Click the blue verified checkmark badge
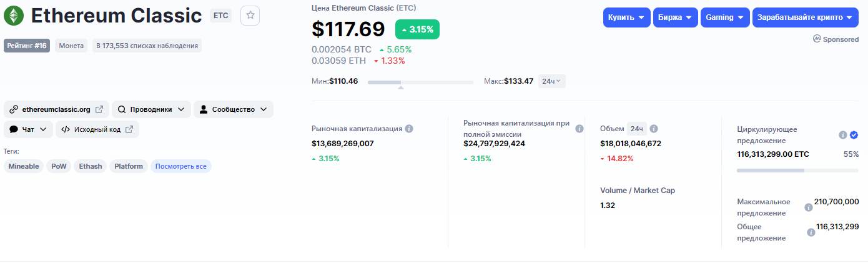 pos(854,135)
